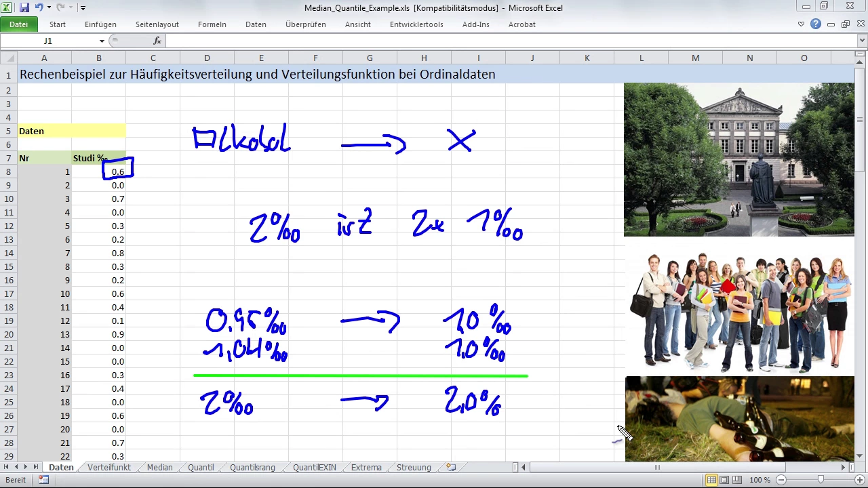The height and width of the screenshot is (488, 868).
Task: Click the Excel application icon in title bar
Action: [7, 7]
